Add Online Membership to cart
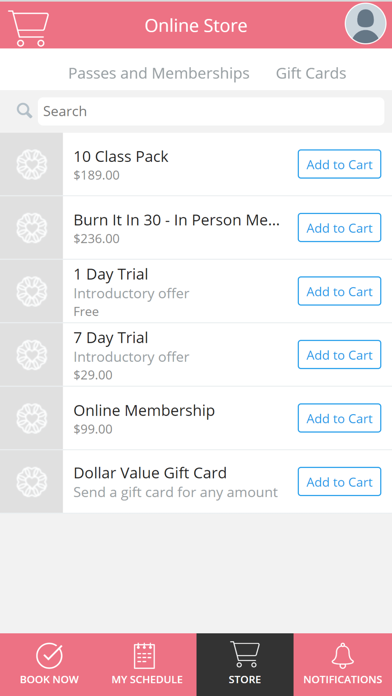This screenshot has height=696, width=392. 339,418
